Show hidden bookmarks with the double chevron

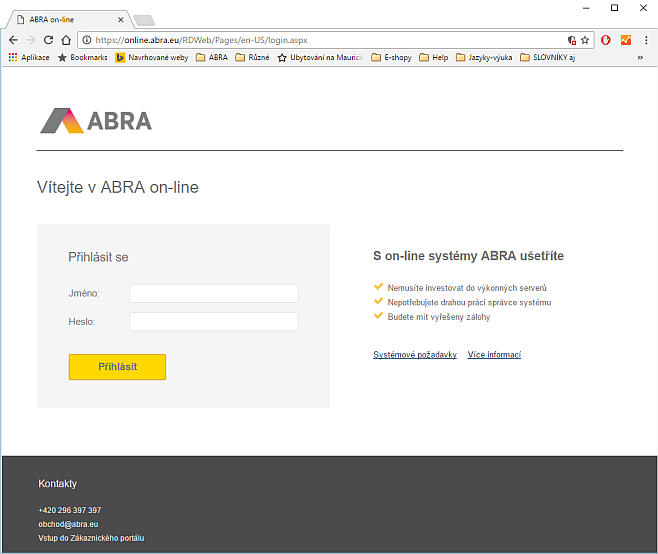[640, 57]
